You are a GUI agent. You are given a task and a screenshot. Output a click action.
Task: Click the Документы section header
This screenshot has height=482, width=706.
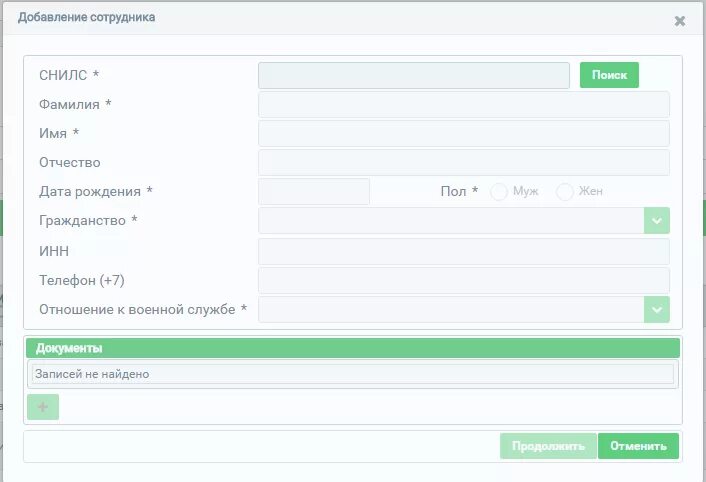(353, 348)
